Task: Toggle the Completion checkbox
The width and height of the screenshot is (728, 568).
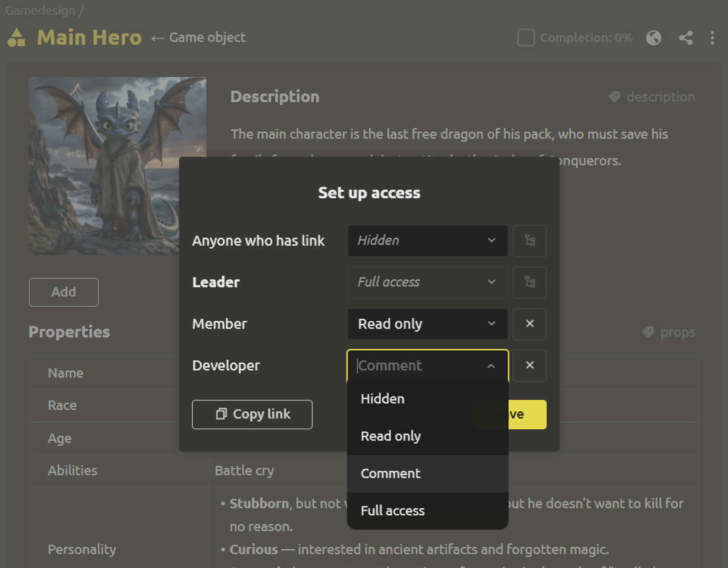Action: coord(526,38)
